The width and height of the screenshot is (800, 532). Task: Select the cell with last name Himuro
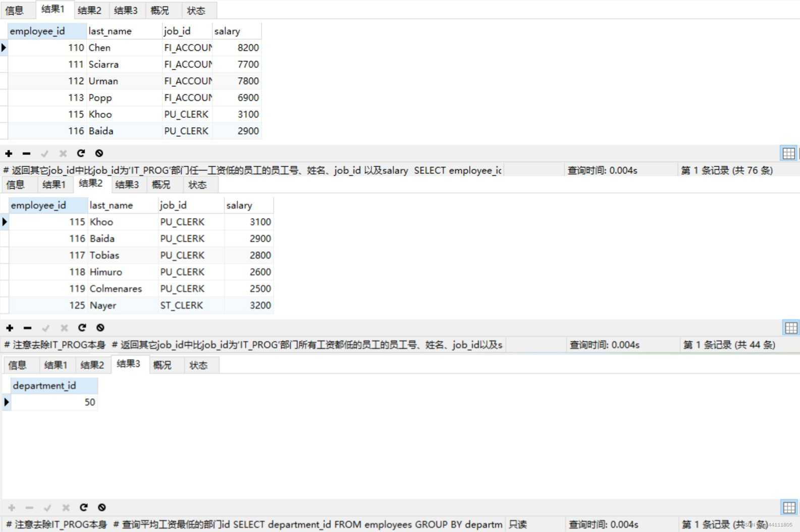pos(123,272)
